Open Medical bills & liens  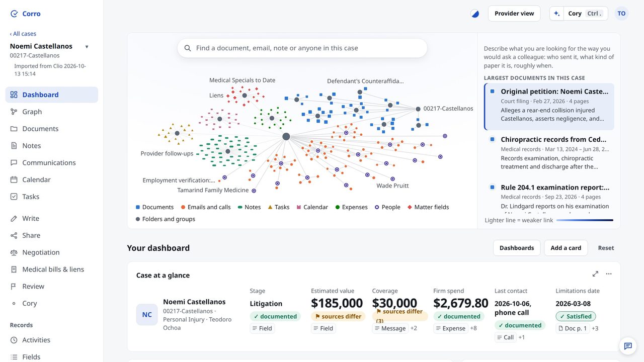pos(52,269)
